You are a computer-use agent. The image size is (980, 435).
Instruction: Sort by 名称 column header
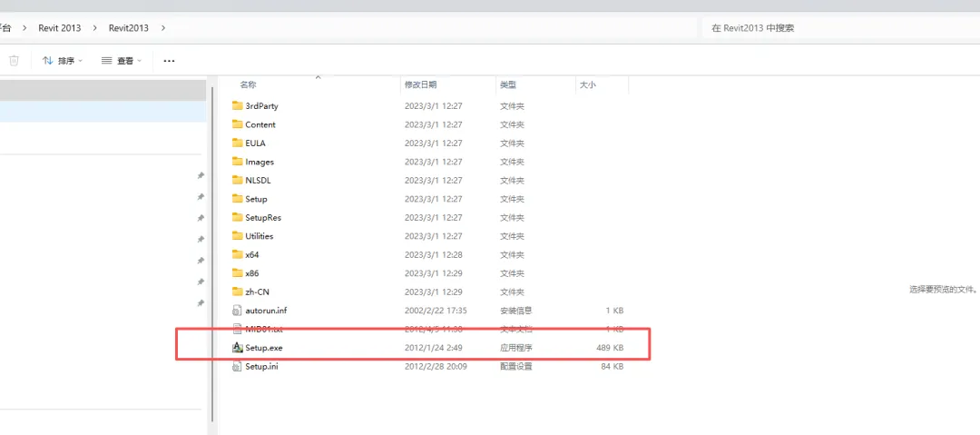pyautogui.click(x=248, y=84)
